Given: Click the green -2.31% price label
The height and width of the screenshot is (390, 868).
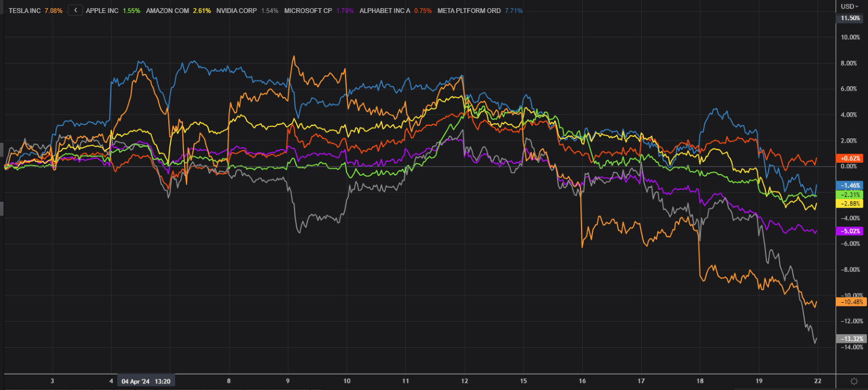Looking at the screenshot, I should pyautogui.click(x=850, y=195).
